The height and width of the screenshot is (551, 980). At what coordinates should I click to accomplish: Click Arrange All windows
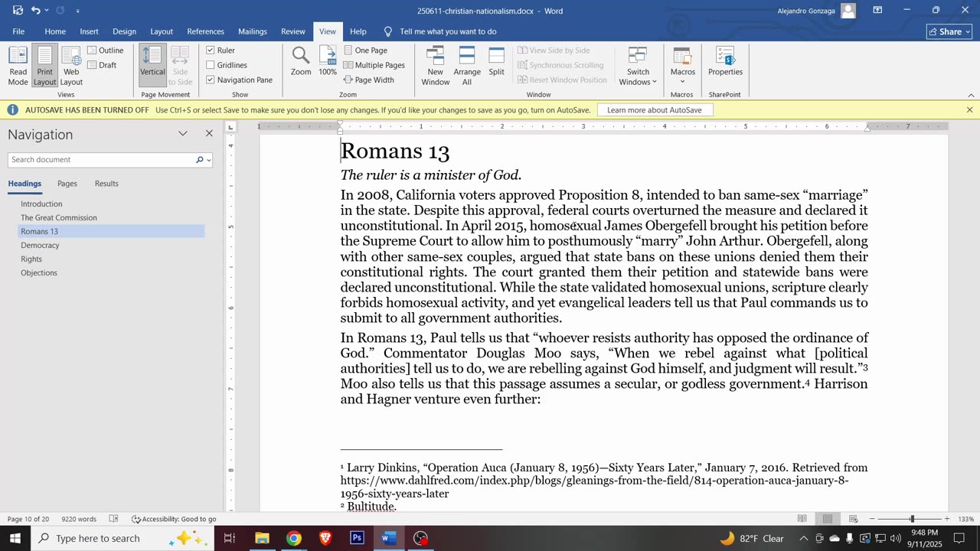pyautogui.click(x=467, y=66)
